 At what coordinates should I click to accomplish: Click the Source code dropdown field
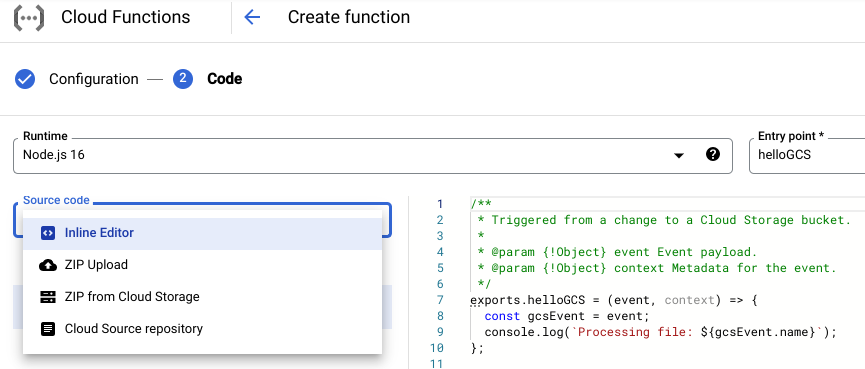(202, 220)
